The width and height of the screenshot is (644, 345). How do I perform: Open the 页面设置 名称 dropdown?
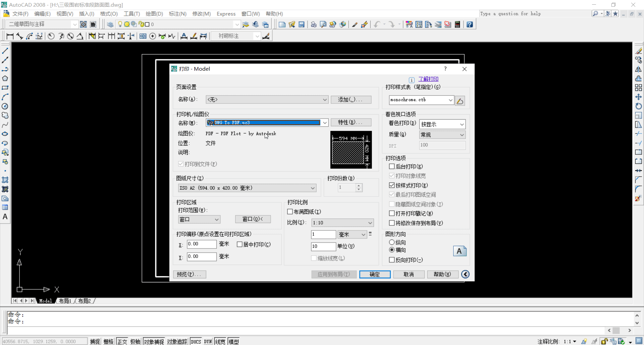point(267,99)
